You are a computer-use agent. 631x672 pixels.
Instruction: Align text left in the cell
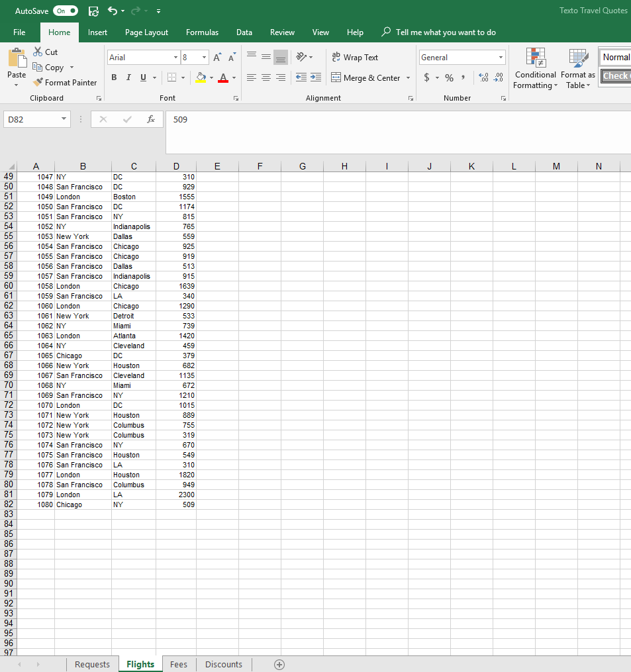tap(252, 77)
